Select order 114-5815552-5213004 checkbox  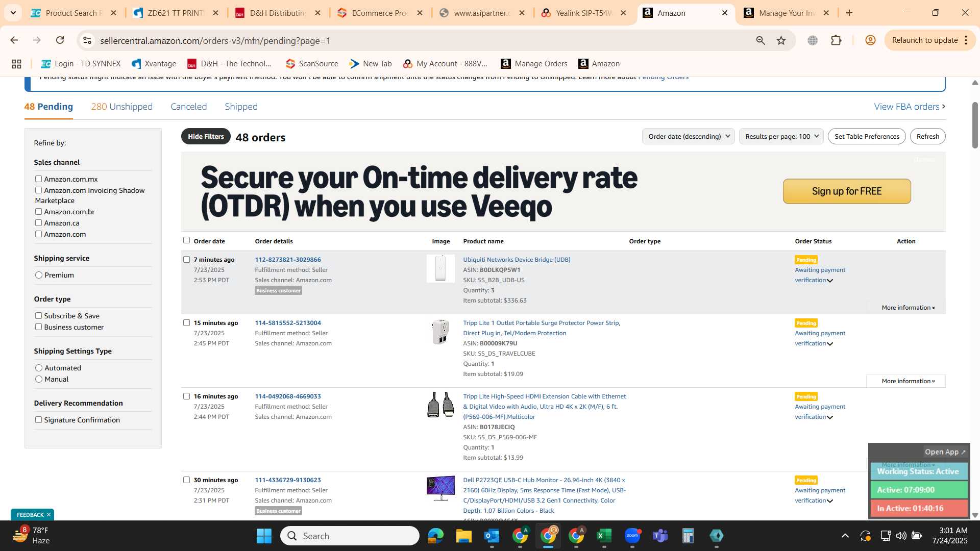click(186, 322)
